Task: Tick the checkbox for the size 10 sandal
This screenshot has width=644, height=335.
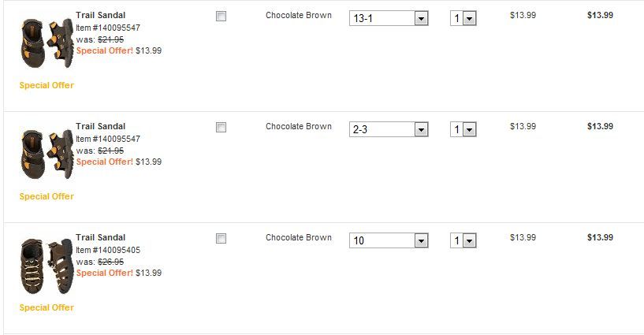Action: click(x=221, y=239)
